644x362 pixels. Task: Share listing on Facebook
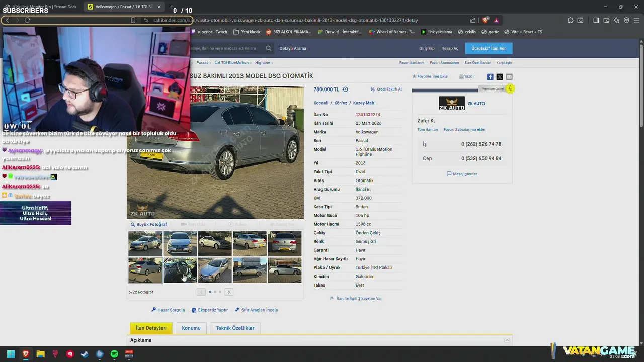(490, 77)
